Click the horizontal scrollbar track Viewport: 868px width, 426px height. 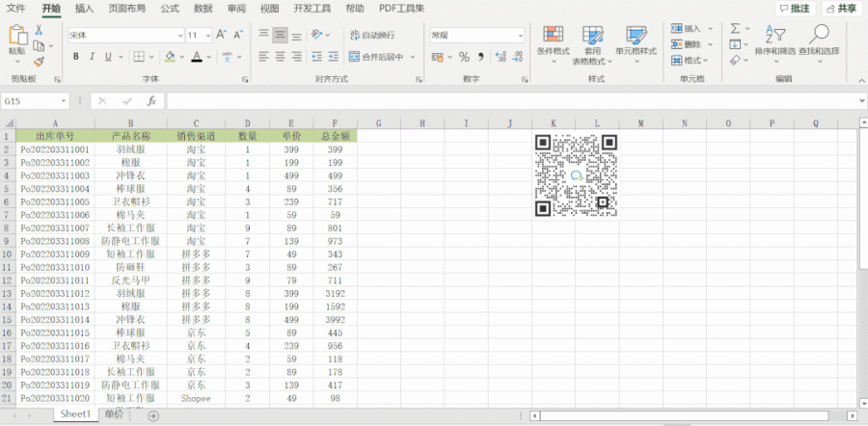pos(692,415)
